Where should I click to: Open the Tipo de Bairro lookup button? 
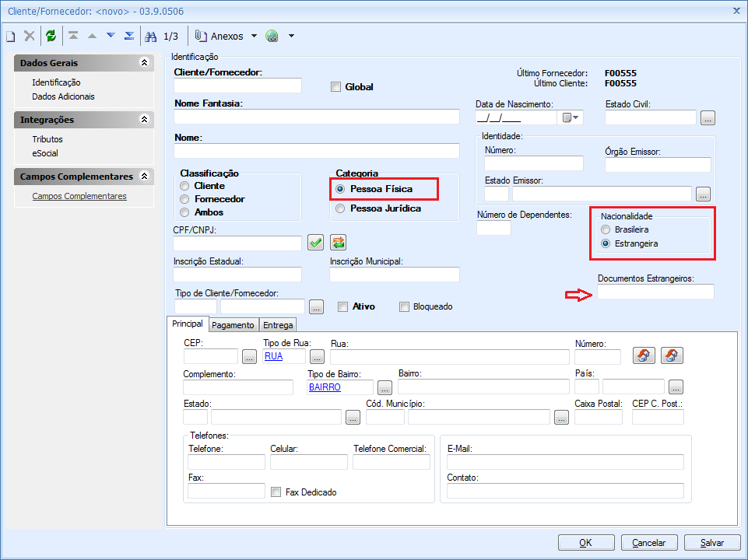click(x=385, y=387)
